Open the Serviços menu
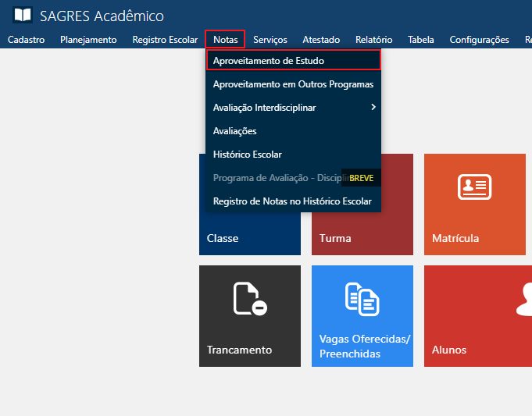Image resolution: width=532 pixels, height=416 pixels. pyautogui.click(x=270, y=40)
